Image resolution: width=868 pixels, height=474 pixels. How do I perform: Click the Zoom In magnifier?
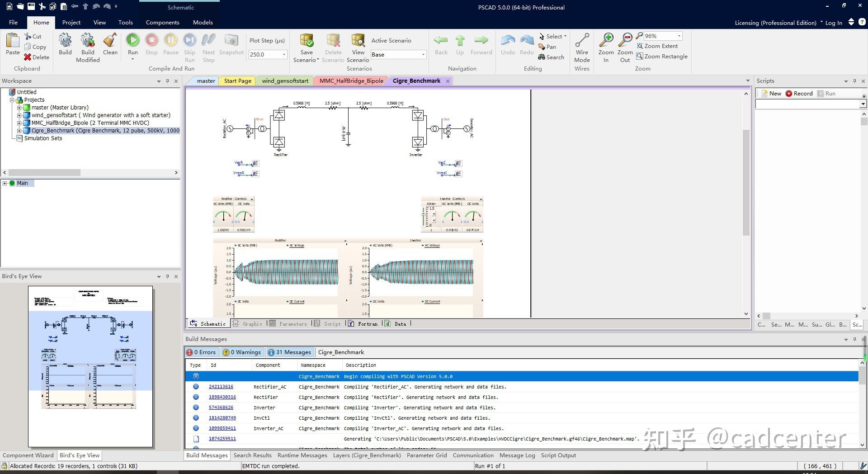point(606,41)
